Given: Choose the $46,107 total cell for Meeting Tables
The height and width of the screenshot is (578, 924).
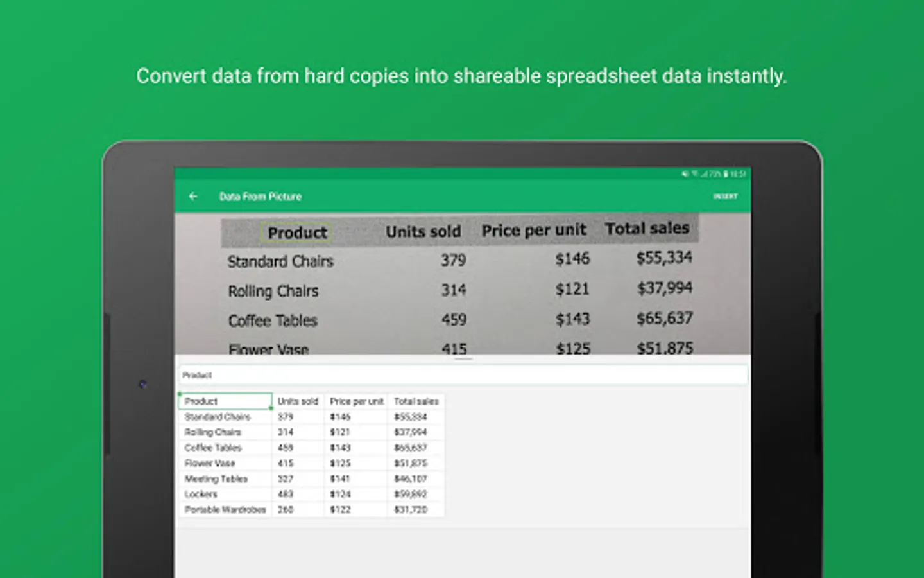Looking at the screenshot, I should (x=416, y=478).
